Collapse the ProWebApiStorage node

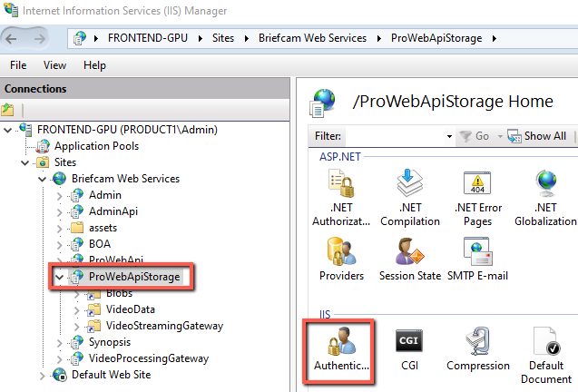pos(59,277)
